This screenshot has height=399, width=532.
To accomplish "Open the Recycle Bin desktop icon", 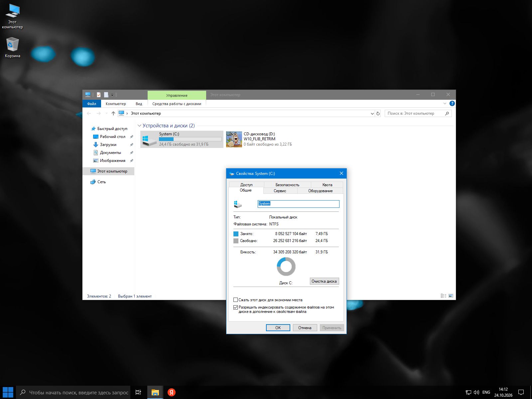I will click(x=12, y=48).
